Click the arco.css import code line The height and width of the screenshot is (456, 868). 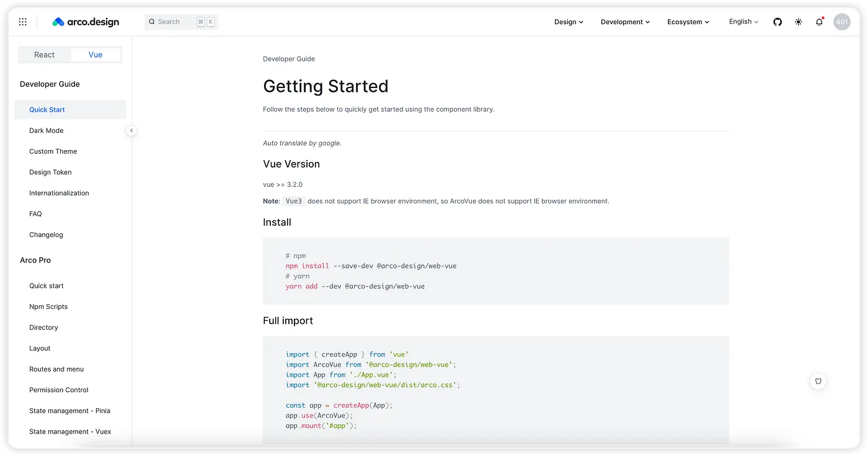[373, 385]
